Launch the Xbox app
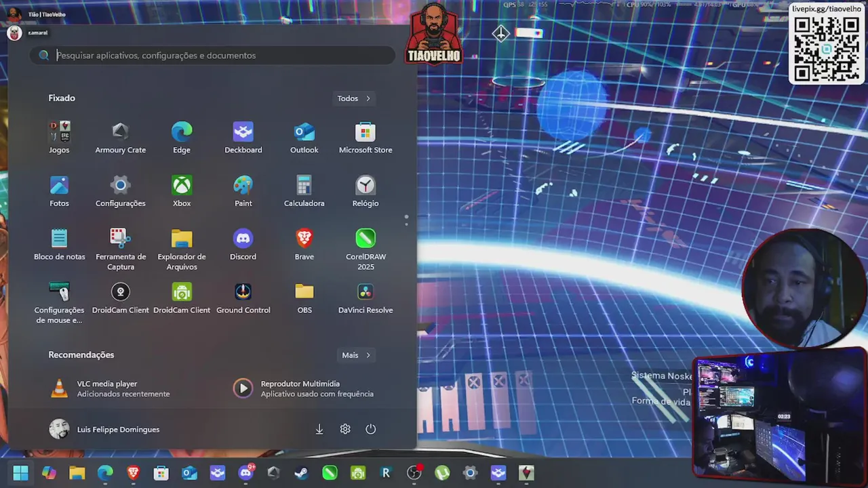Image resolution: width=868 pixels, height=488 pixels. (182, 191)
